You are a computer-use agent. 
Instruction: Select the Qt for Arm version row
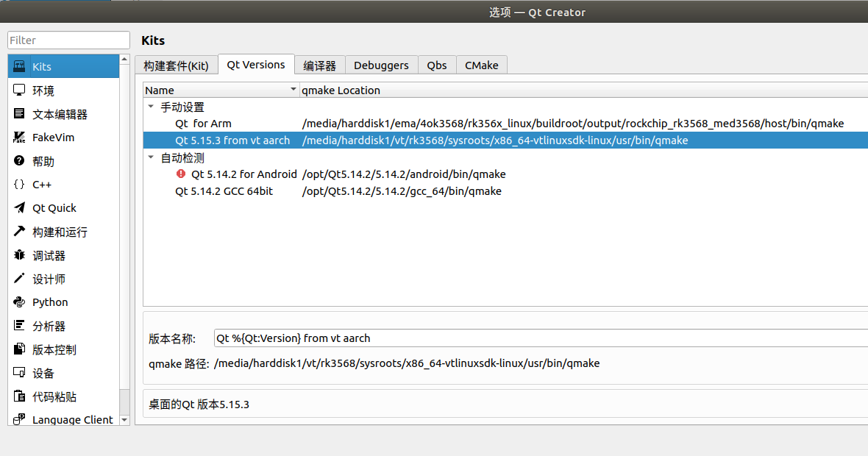pos(505,124)
